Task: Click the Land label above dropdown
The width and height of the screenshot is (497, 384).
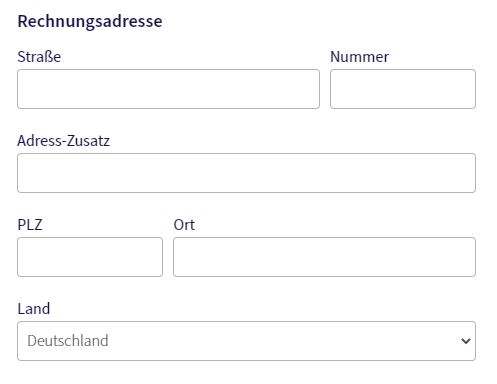Action: point(34,309)
